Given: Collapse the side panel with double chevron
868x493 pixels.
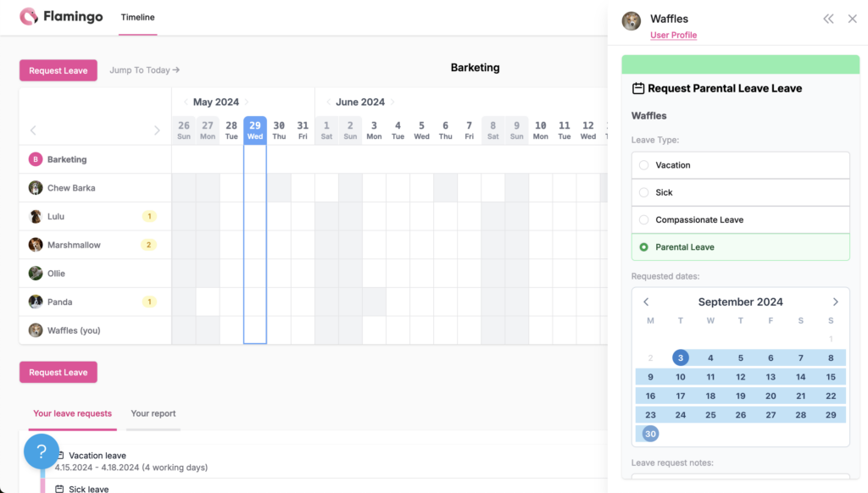Looking at the screenshot, I should click(x=828, y=19).
